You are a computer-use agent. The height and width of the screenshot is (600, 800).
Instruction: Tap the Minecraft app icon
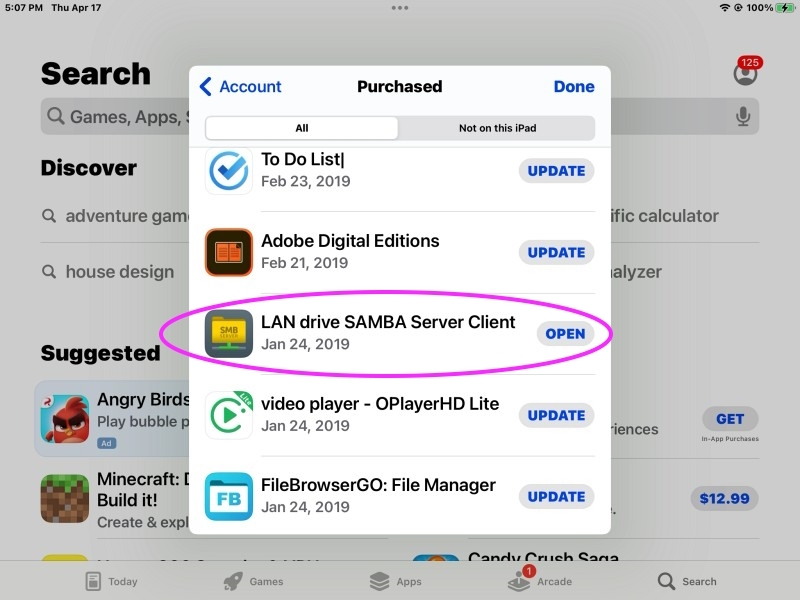[x=65, y=498]
